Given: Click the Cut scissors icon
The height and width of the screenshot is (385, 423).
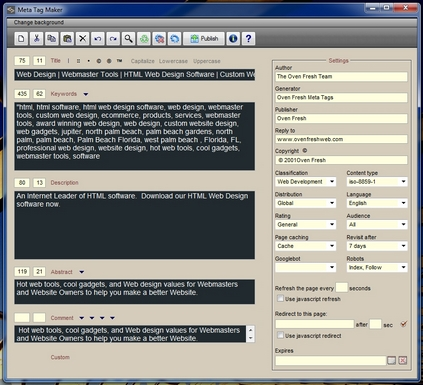Looking at the screenshot, I should pyautogui.click(x=36, y=39).
